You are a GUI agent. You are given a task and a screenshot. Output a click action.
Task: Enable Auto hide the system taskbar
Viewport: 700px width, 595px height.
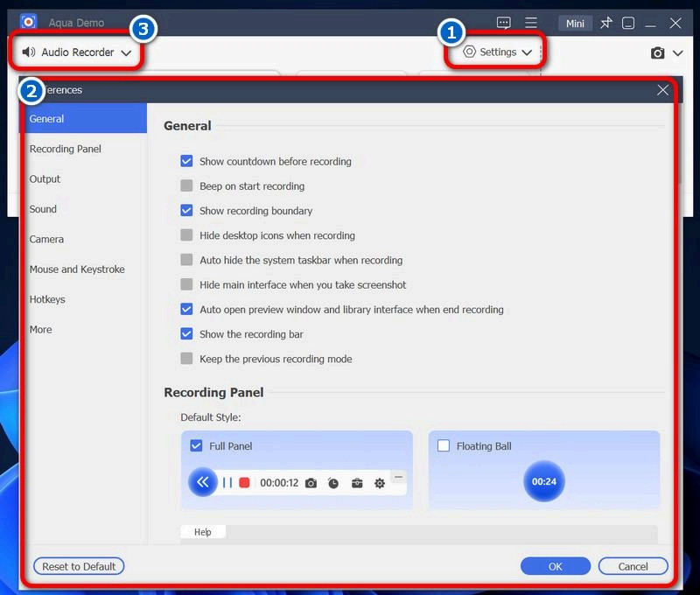click(186, 260)
